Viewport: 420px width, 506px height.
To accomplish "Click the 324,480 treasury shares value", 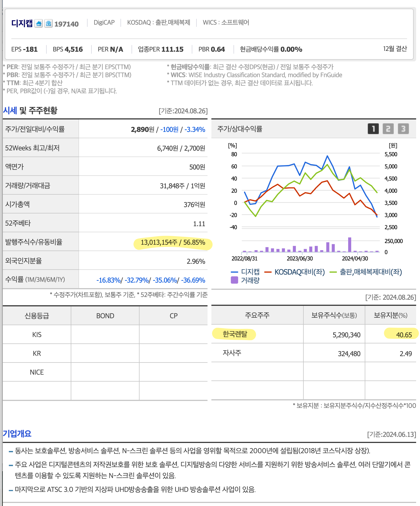I will point(349,354).
